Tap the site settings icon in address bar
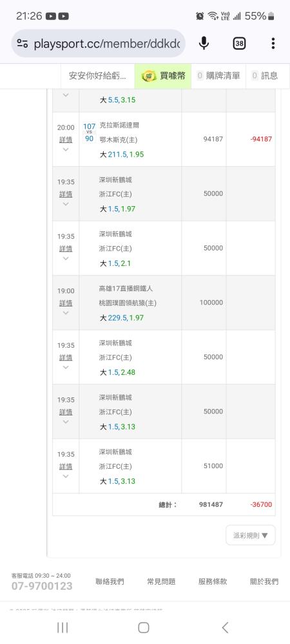290x644 pixels. tap(23, 43)
